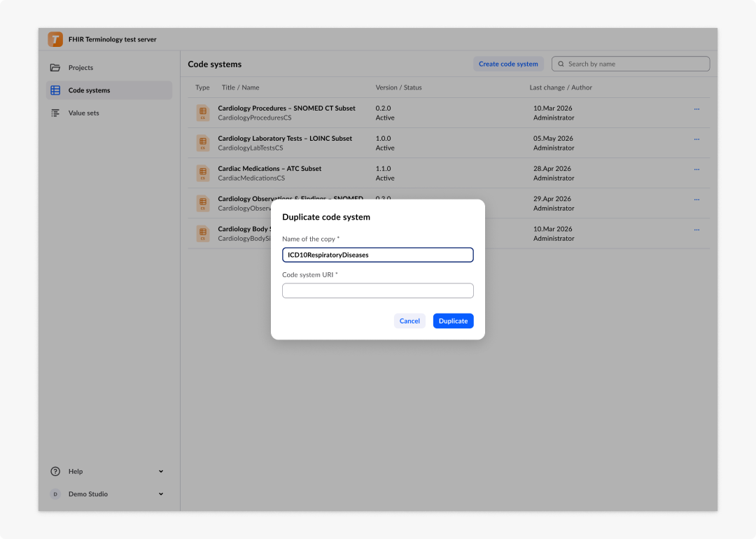Click the 28.Apr 2026 date
Screen dimensions: 756x539
click(552, 168)
